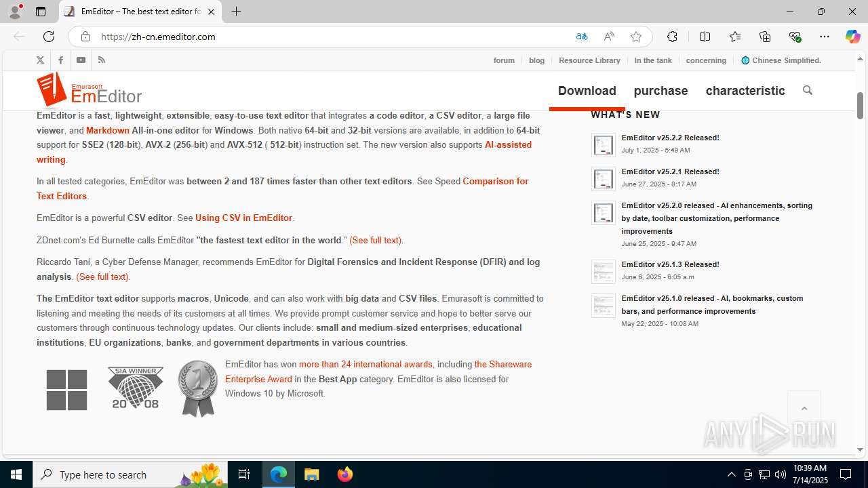This screenshot has width=868, height=488.
Task: Go to the blog link
Action: coord(536,60)
